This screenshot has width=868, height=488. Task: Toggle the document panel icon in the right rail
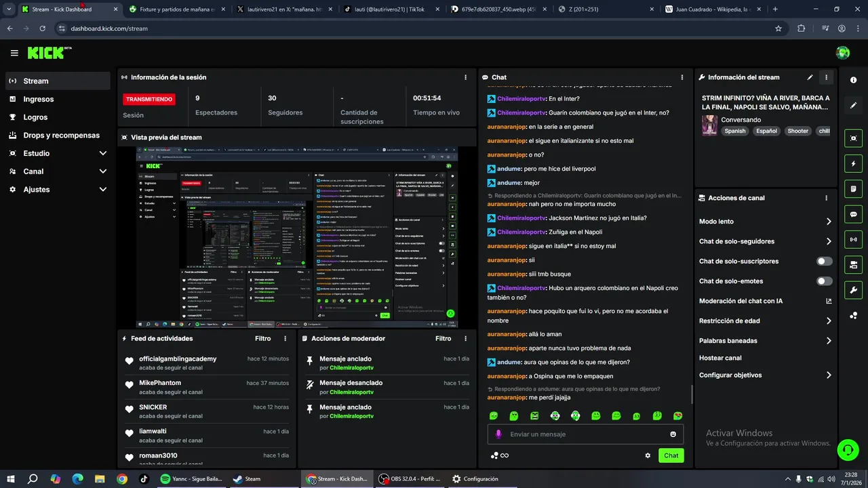[853, 188]
